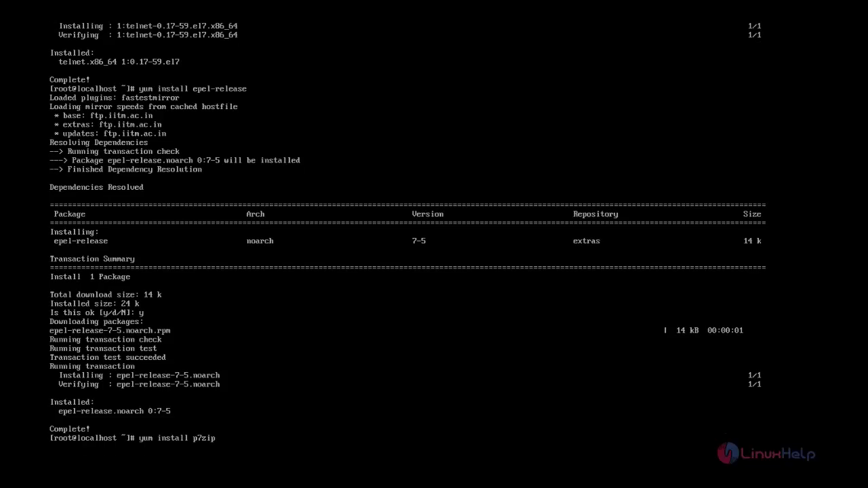
Task: Click 'Loading mirror speeds from cached hostfile' line
Action: 144,106
